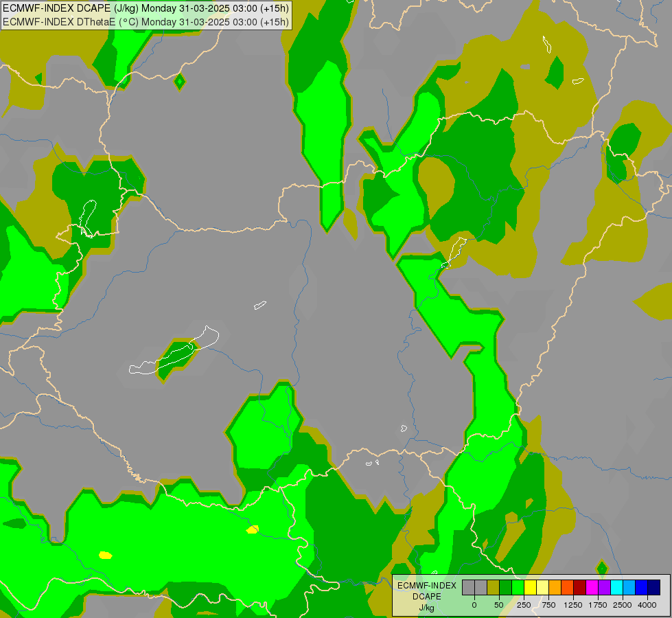The width and height of the screenshot is (672, 618).
Task: Click the legend value 0
Action: coord(474,605)
